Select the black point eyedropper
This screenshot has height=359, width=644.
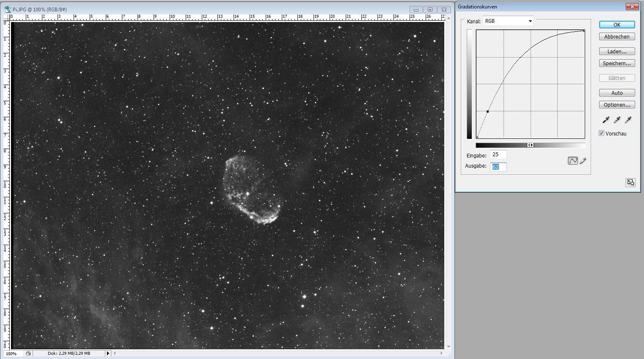pos(605,120)
